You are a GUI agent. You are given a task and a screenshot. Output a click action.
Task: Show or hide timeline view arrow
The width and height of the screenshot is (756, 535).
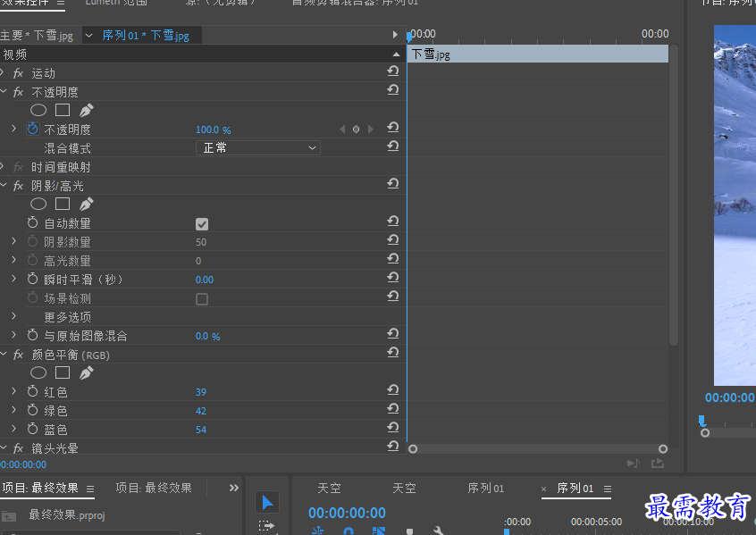tap(395, 35)
